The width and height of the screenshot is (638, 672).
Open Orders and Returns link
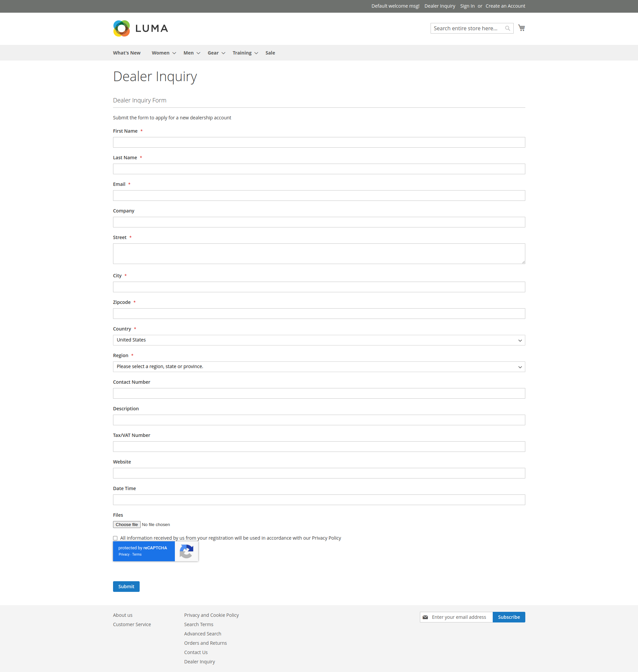tap(205, 643)
